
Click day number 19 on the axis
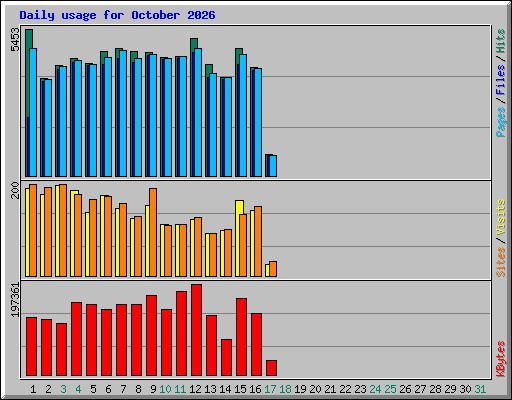[x=300, y=389]
